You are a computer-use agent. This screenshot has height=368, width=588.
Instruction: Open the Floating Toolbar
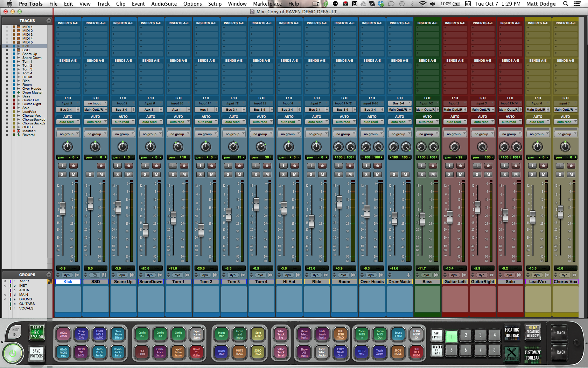tap(512, 333)
